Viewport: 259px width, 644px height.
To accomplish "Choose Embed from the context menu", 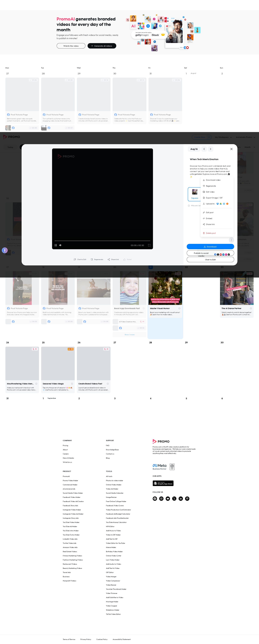I will [217, 219].
